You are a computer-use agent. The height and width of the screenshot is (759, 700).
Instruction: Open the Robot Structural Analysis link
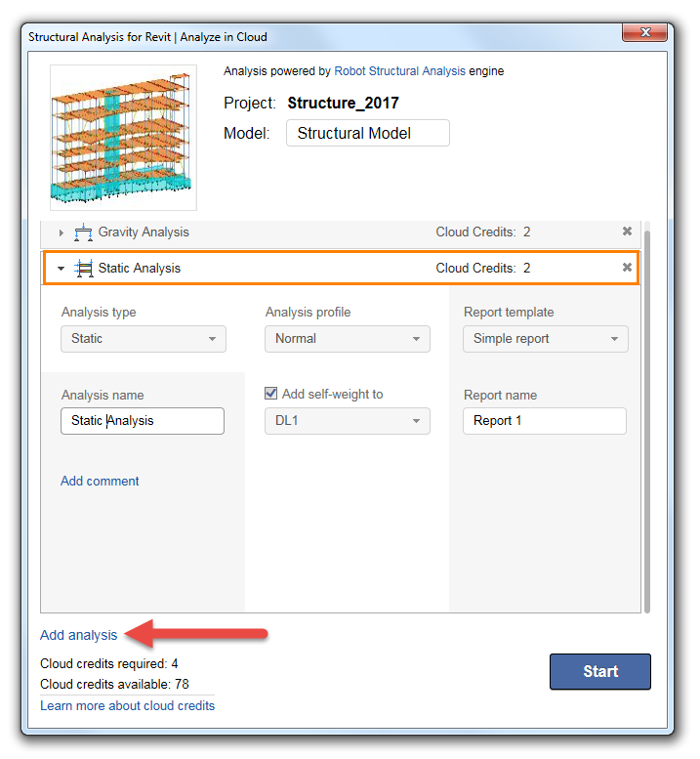pos(399,71)
